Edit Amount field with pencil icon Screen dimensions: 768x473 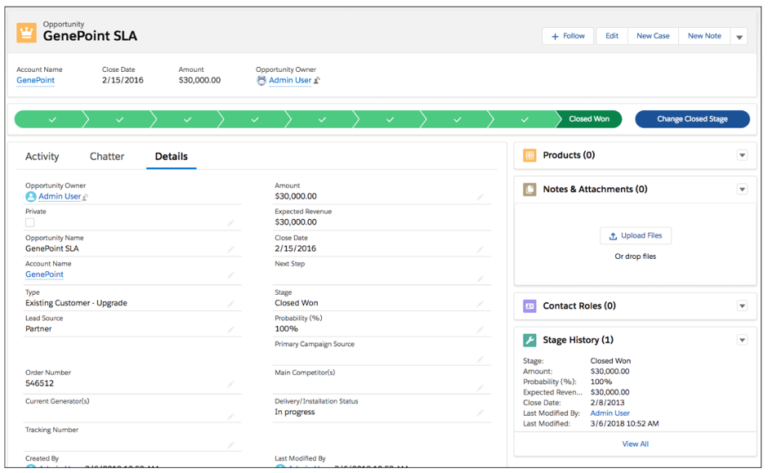click(x=480, y=197)
